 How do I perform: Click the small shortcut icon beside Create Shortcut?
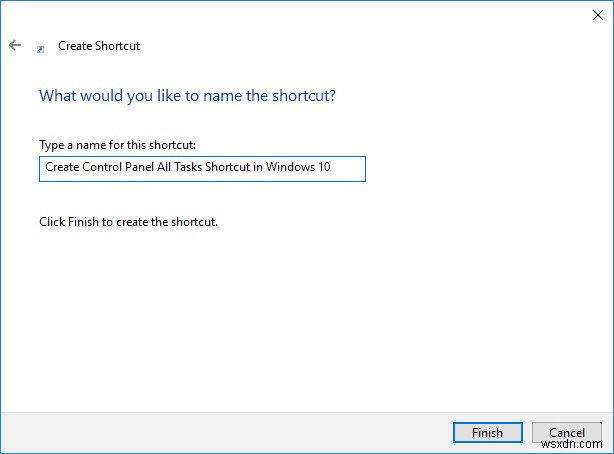pos(40,49)
